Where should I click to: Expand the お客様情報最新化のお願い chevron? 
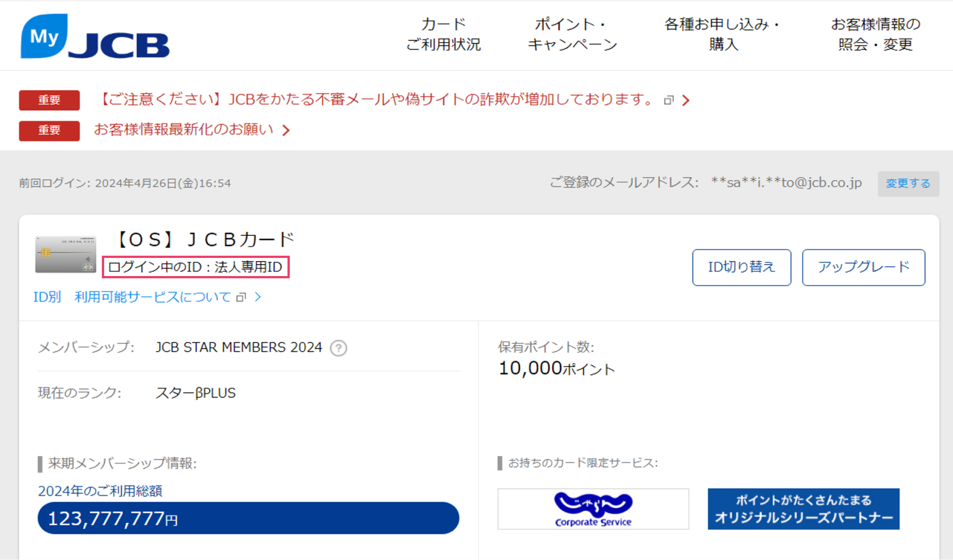[286, 131]
